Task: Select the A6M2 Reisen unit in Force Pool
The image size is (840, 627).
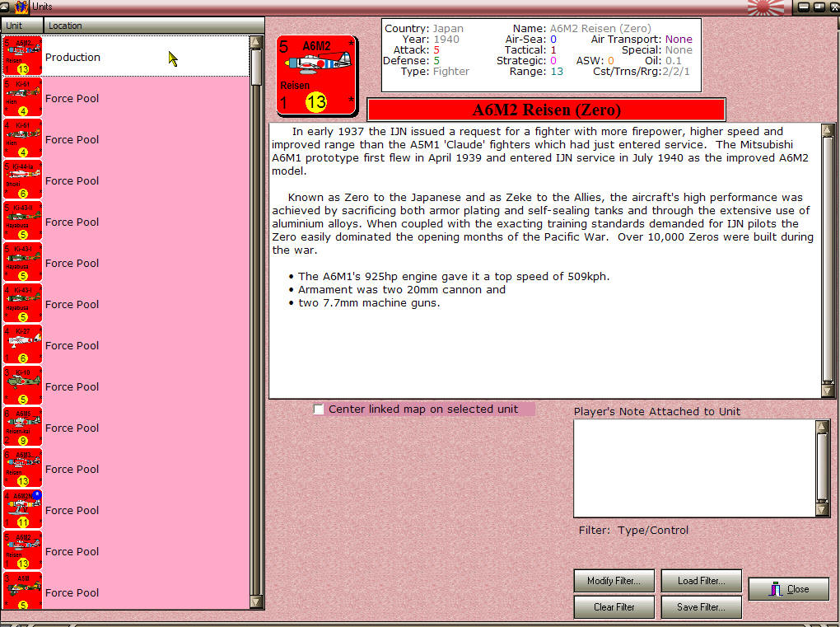Action: 22,551
